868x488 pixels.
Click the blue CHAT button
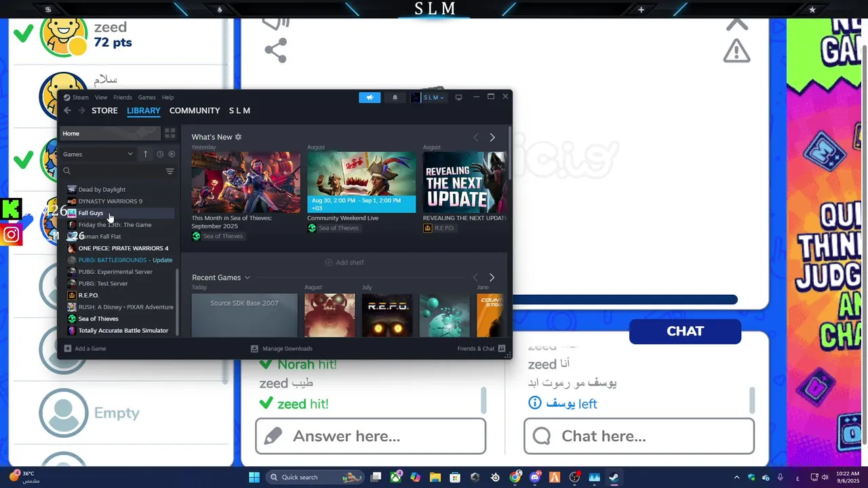click(685, 331)
